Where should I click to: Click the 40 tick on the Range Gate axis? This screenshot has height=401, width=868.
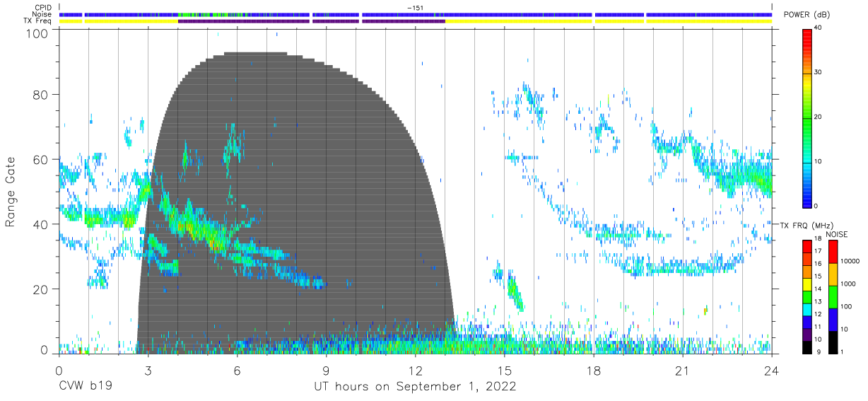tap(41, 225)
